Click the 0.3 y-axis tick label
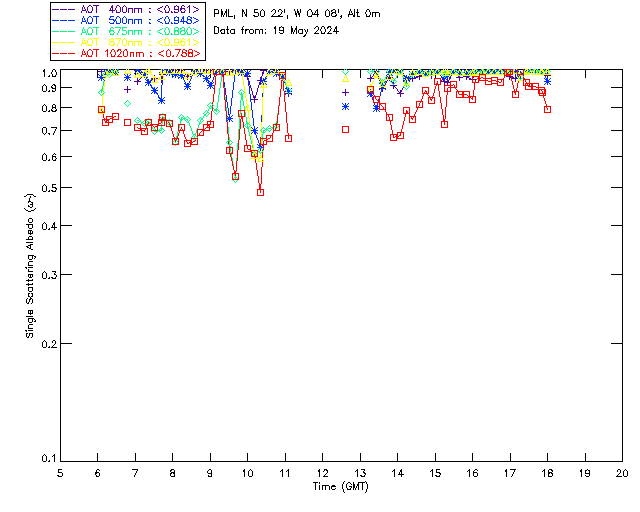 tap(49, 275)
